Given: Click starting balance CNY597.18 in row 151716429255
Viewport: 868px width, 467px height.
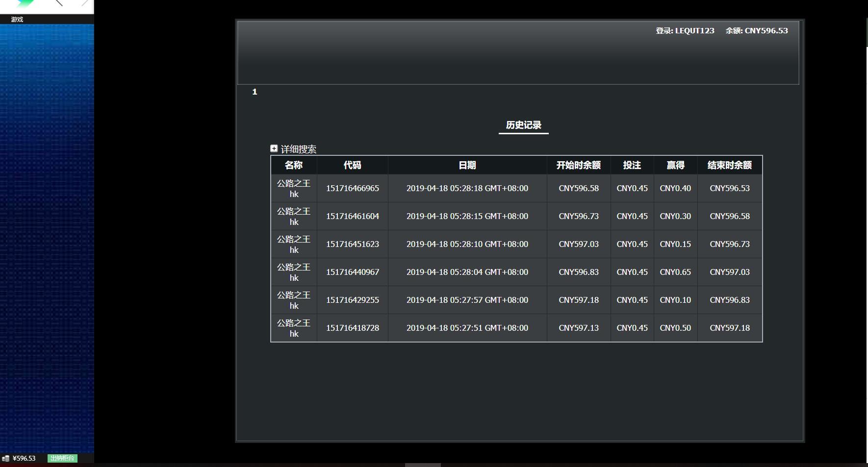Looking at the screenshot, I should 579,300.
